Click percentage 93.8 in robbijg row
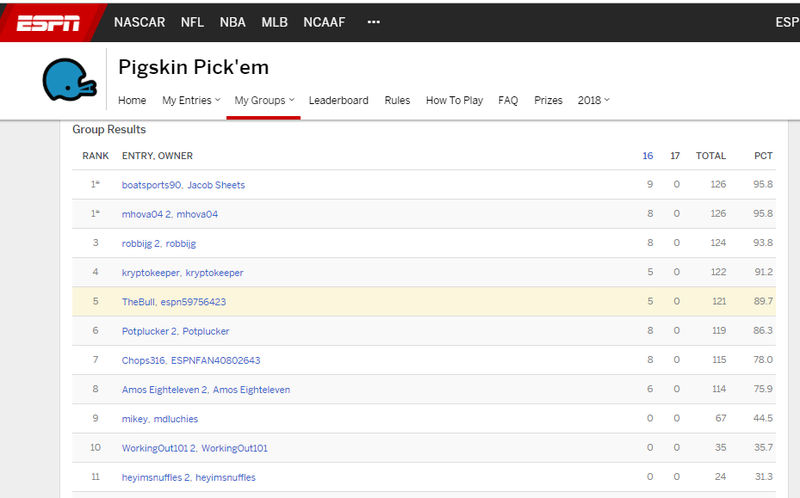Viewport: 800px width, 498px height. click(x=763, y=243)
